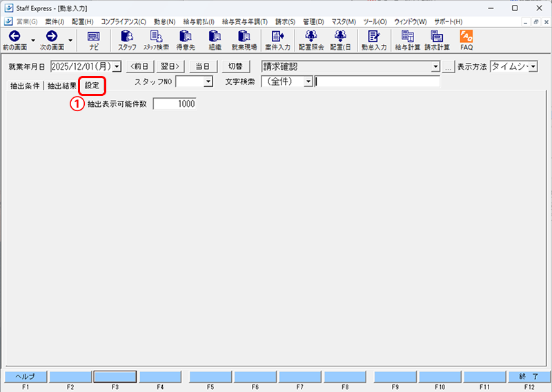Switch to the 抽出条件 tab
Screen dimensions: 552x392
click(25, 86)
